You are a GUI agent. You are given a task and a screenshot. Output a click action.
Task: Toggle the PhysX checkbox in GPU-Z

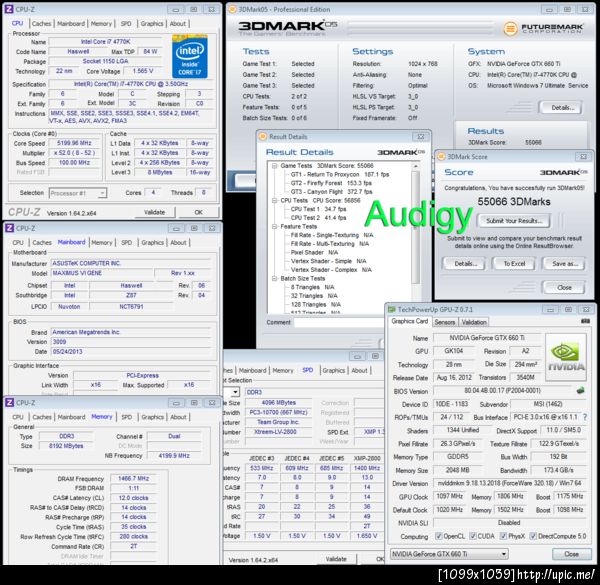(504, 536)
